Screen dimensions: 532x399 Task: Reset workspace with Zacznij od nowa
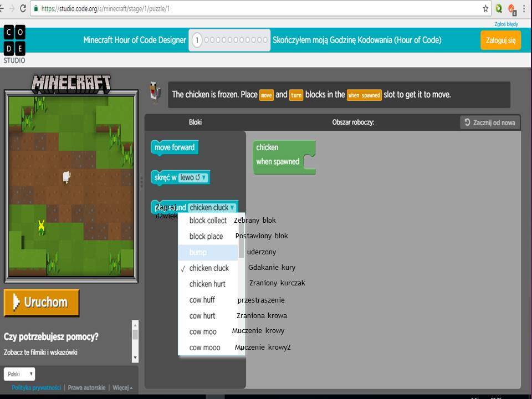click(x=489, y=122)
